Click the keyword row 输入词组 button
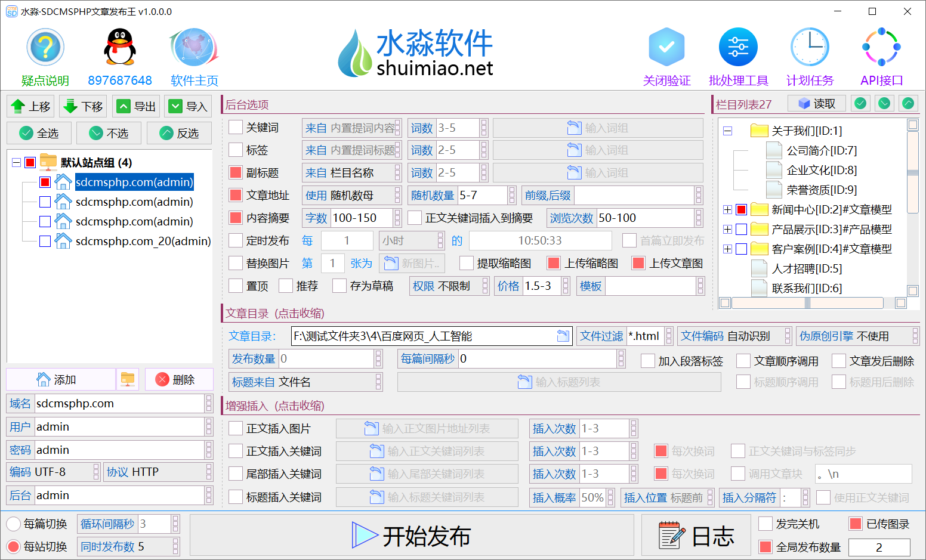 pyautogui.click(x=598, y=128)
